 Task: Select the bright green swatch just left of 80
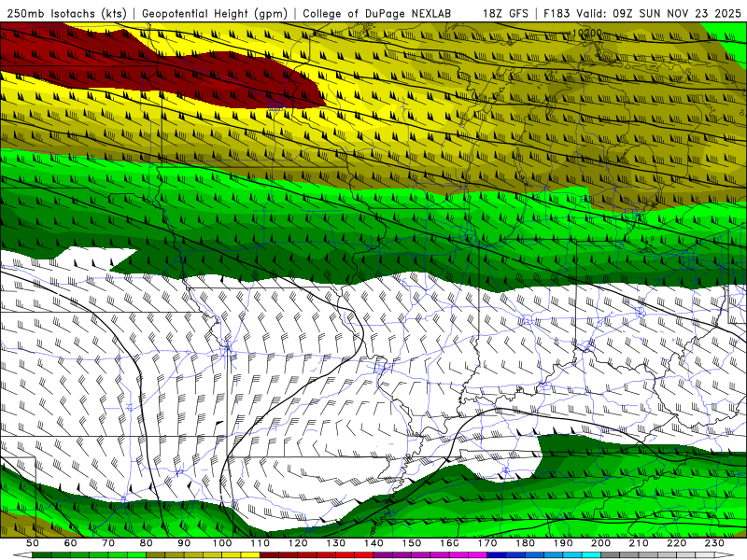[x=136, y=555]
